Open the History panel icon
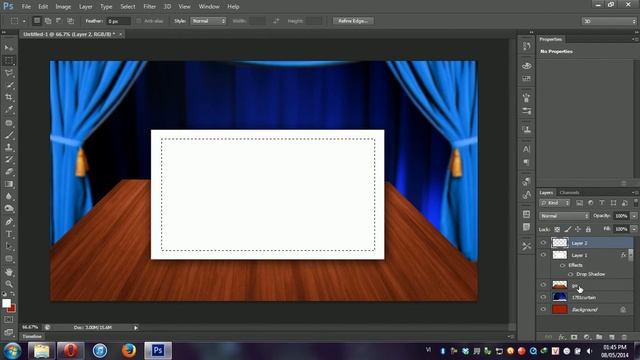 pos(527,46)
